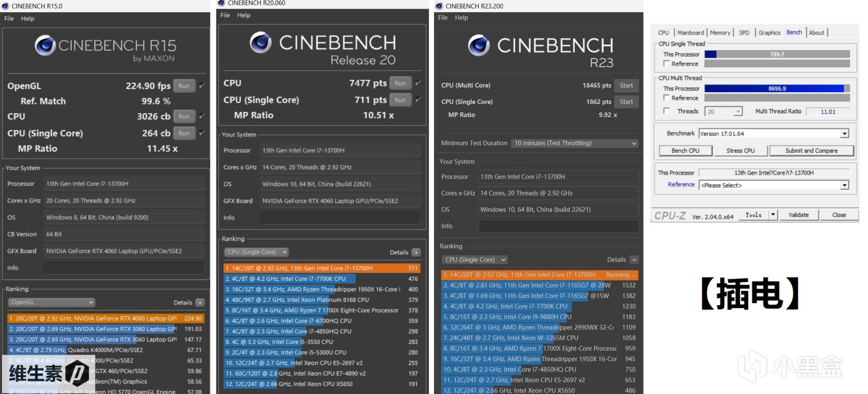Expand the Minimum Test Duration dropdown
This screenshot has height=394, width=868.
click(x=574, y=143)
